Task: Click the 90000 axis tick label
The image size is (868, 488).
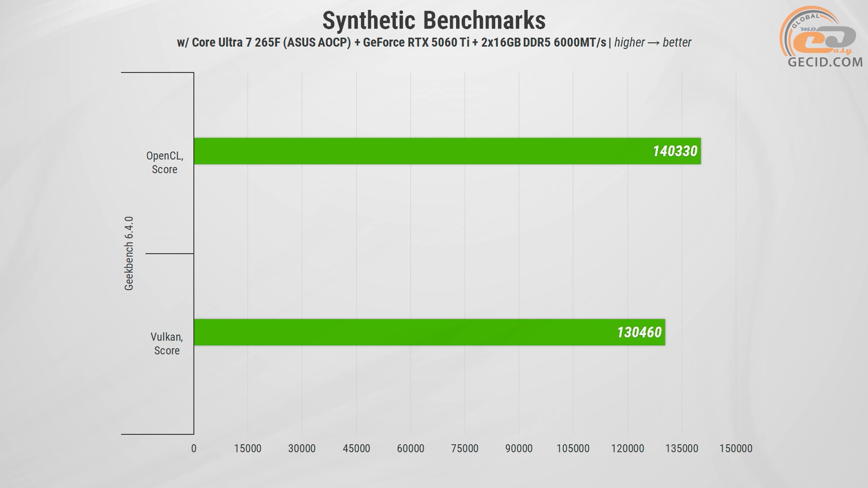Action: 519,449
